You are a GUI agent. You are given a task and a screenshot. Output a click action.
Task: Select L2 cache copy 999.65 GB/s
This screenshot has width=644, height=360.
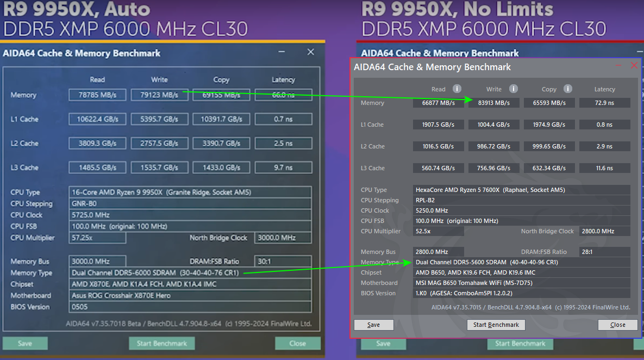tap(549, 146)
